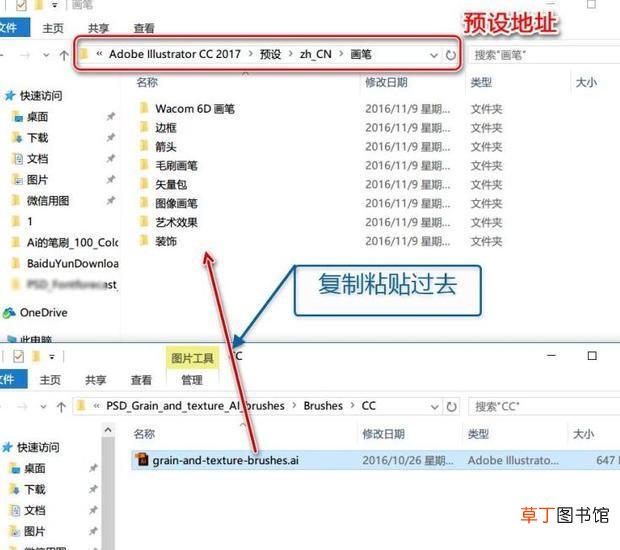Image resolution: width=620 pixels, height=550 pixels.
Task: Open 查看 tab in top window
Action: [144, 28]
